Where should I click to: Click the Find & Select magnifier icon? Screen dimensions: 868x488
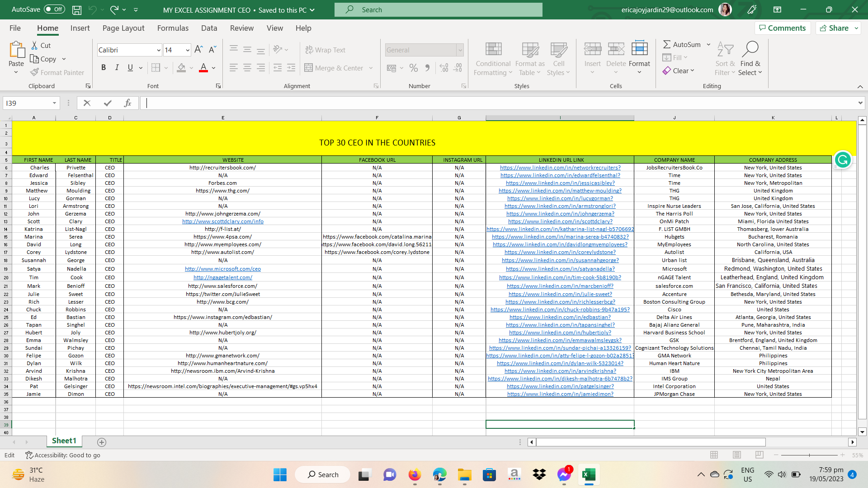tap(750, 49)
